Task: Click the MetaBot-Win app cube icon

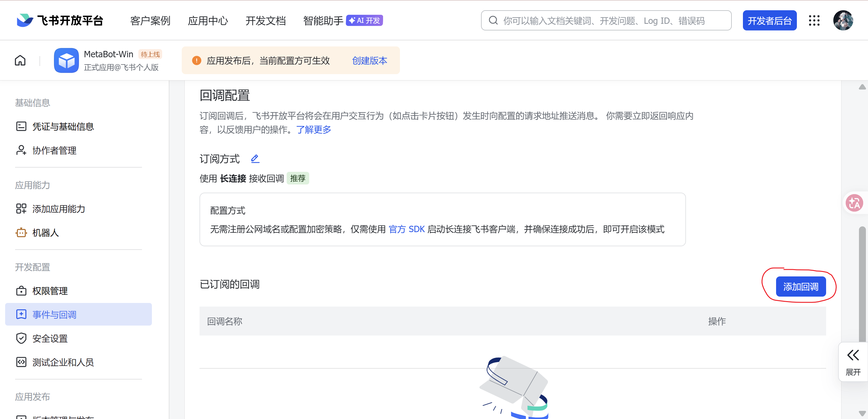Action: tap(66, 60)
